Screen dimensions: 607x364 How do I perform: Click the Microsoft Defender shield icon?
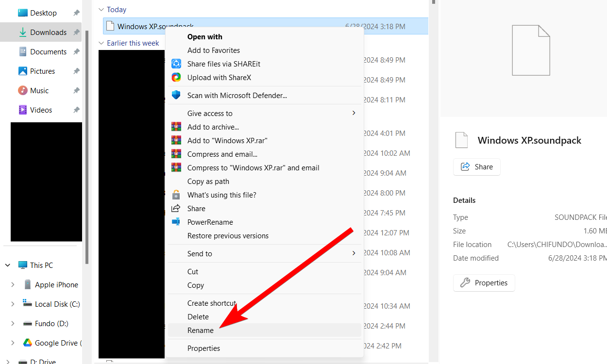176,95
